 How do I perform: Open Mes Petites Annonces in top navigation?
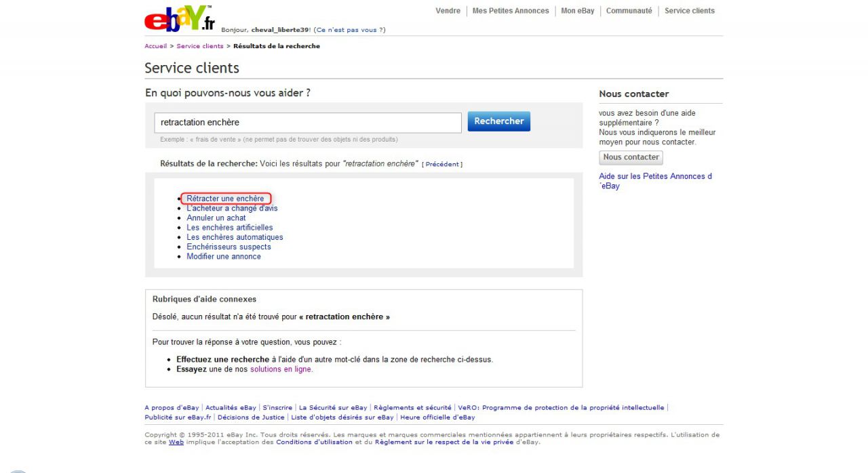[511, 11]
